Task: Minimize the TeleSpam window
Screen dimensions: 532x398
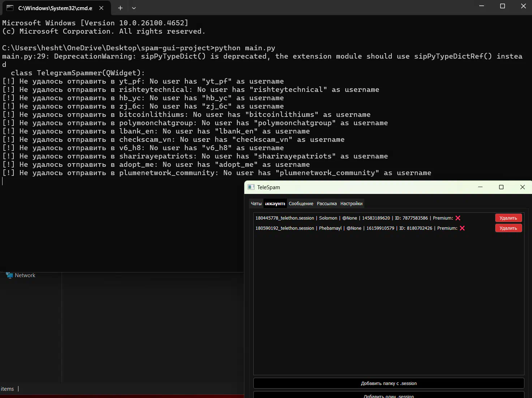Action: tap(480, 187)
